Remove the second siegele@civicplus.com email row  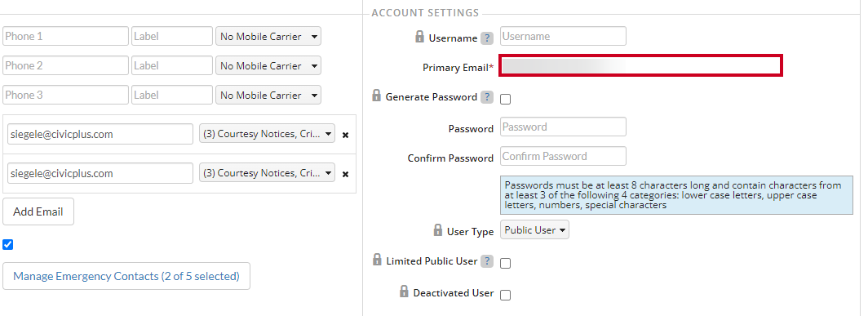(x=345, y=174)
